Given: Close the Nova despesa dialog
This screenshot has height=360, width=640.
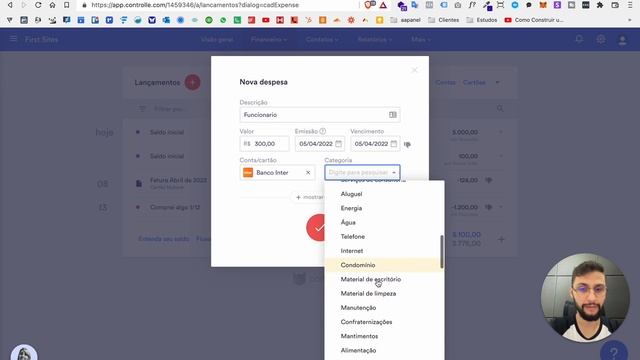Looking at the screenshot, I should [x=414, y=70].
